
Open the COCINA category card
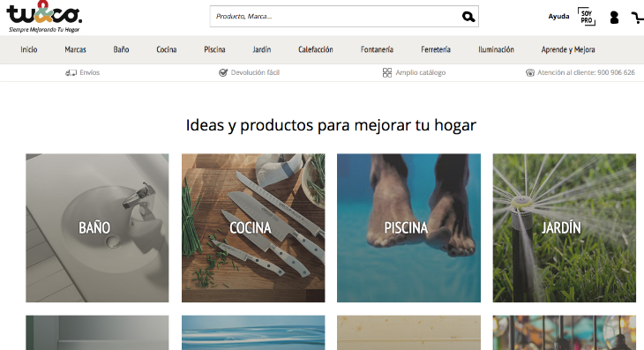click(253, 228)
